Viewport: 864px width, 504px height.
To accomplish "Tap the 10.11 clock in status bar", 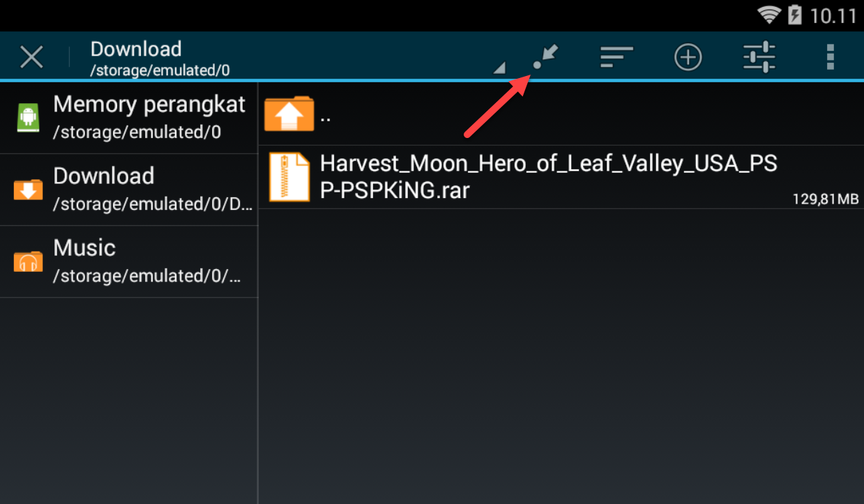I will [x=833, y=15].
